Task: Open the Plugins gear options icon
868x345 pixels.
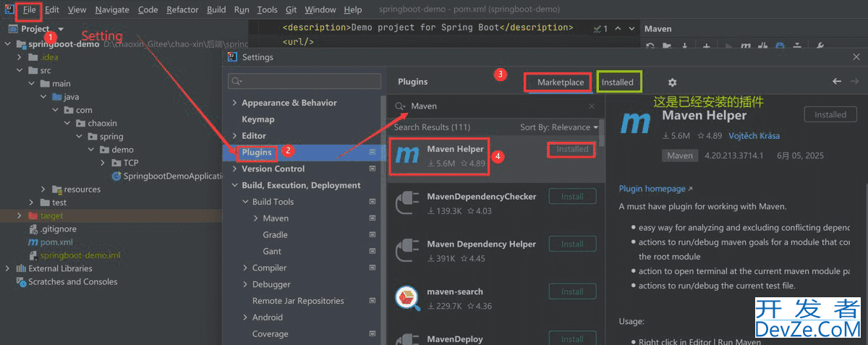Action: (x=672, y=82)
